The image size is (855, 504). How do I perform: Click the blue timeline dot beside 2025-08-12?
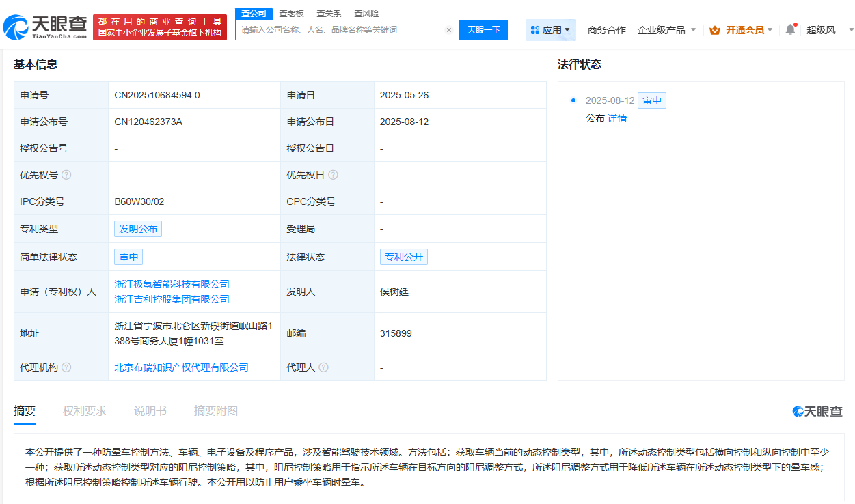575,100
